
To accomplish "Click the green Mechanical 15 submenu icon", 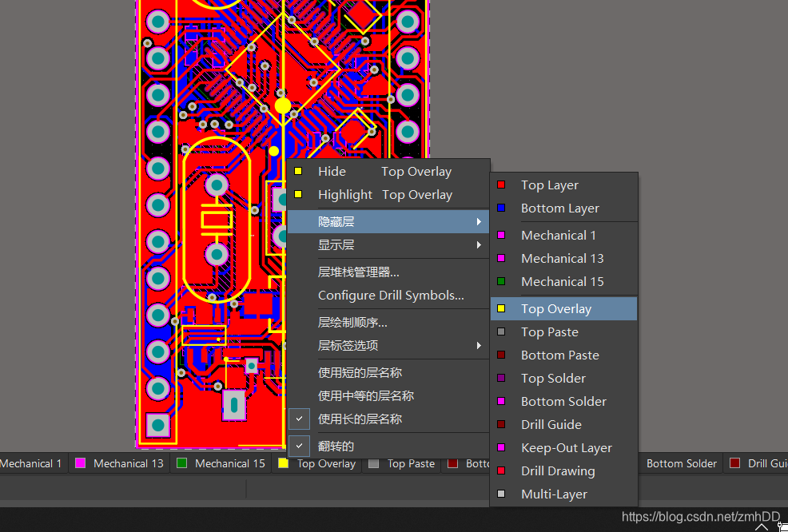I will (x=501, y=281).
